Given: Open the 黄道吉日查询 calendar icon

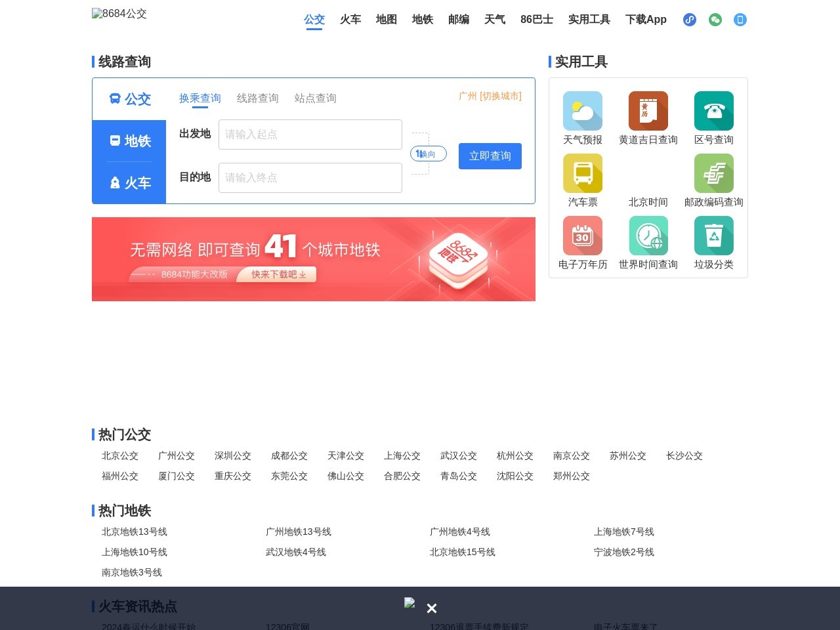Looking at the screenshot, I should [648, 111].
